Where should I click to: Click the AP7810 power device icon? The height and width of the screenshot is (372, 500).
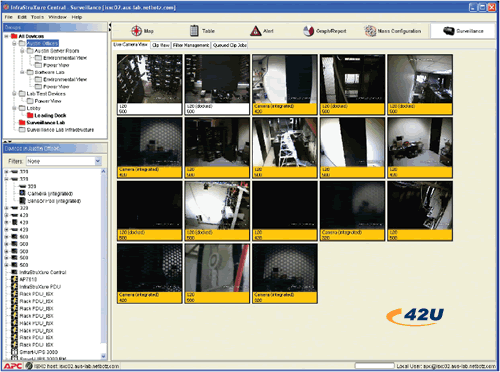[15, 279]
